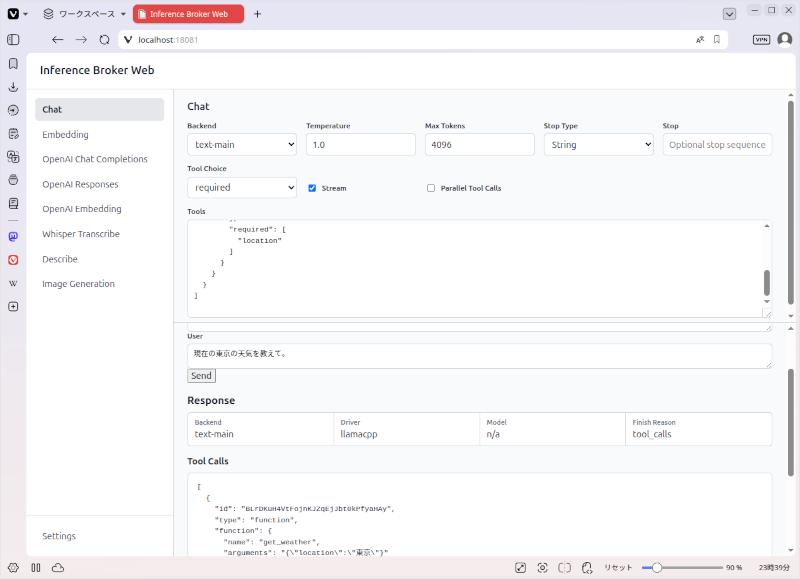Image resolution: width=800 pixels, height=579 pixels.
Task: Click the capture page camera icon
Action: click(x=542, y=568)
